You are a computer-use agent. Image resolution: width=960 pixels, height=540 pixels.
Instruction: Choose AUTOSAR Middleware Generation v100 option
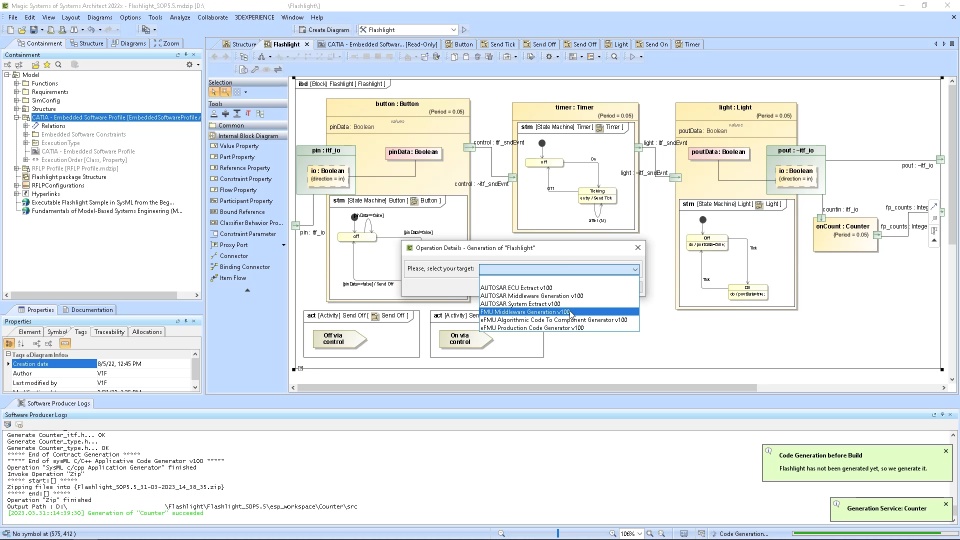coord(559,296)
